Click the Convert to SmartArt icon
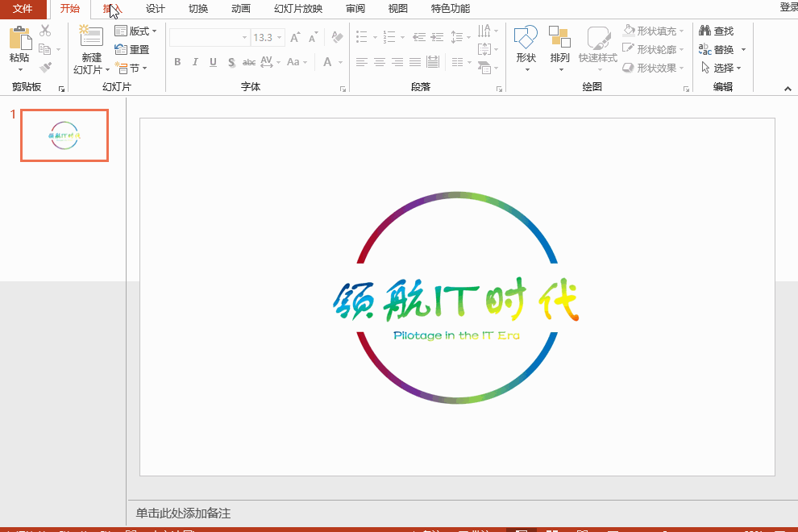 (484, 68)
